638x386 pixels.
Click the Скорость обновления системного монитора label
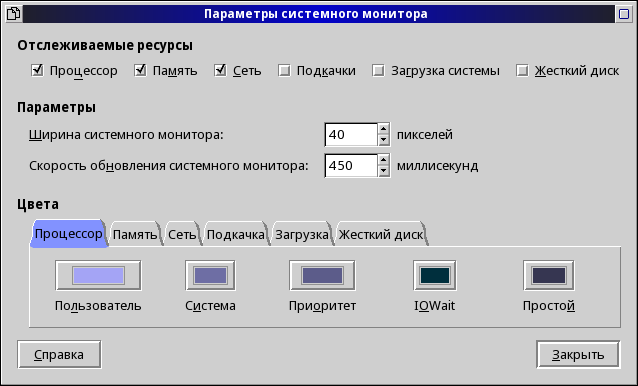coord(169,166)
